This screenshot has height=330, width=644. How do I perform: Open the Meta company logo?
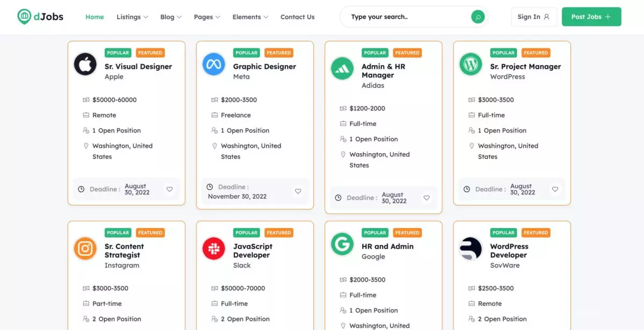pos(214,64)
